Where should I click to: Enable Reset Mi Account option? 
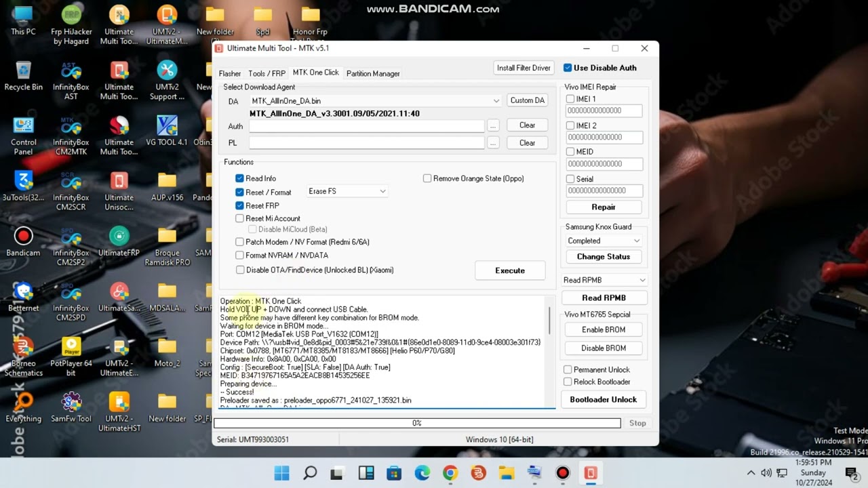point(239,218)
